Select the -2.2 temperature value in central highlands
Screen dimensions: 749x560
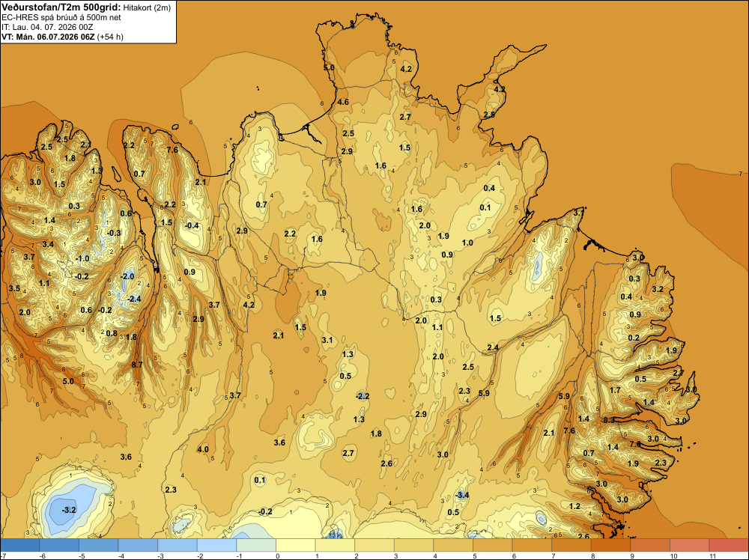[x=363, y=396]
